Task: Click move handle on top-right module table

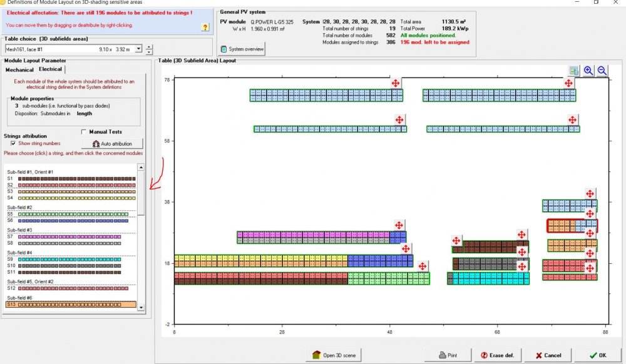Action: [568, 83]
